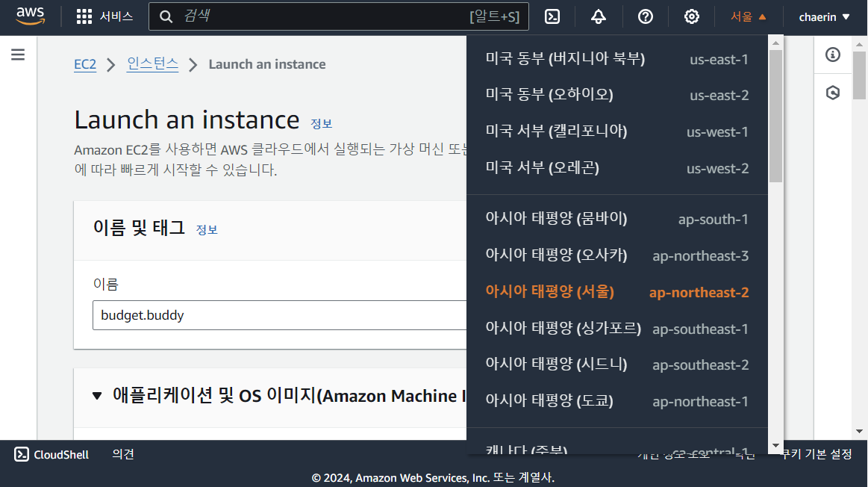Screen dimensions: 868x487
Task: Click the 인스턴스 breadcrumb link
Action: coord(152,64)
